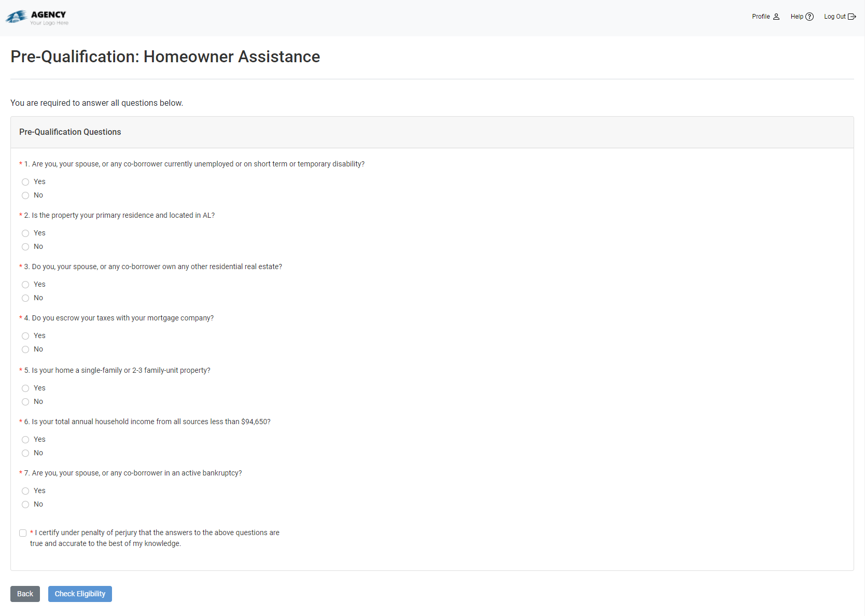Click the Help question mark icon
The image size is (865, 616).
(809, 17)
